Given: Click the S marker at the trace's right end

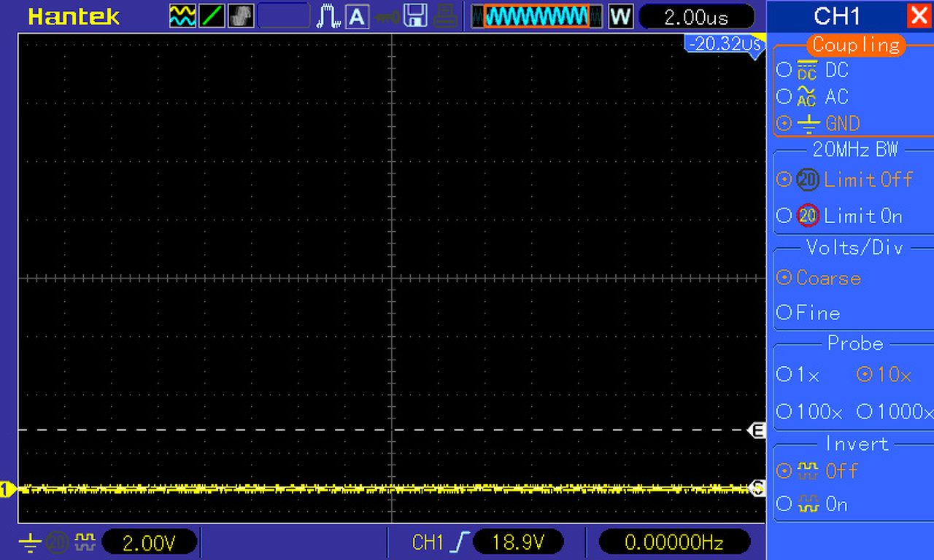Looking at the screenshot, I should click(758, 489).
